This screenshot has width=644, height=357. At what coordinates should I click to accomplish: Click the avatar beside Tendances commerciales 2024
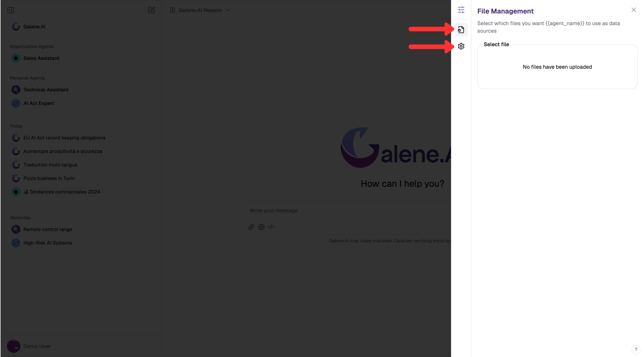(16, 192)
